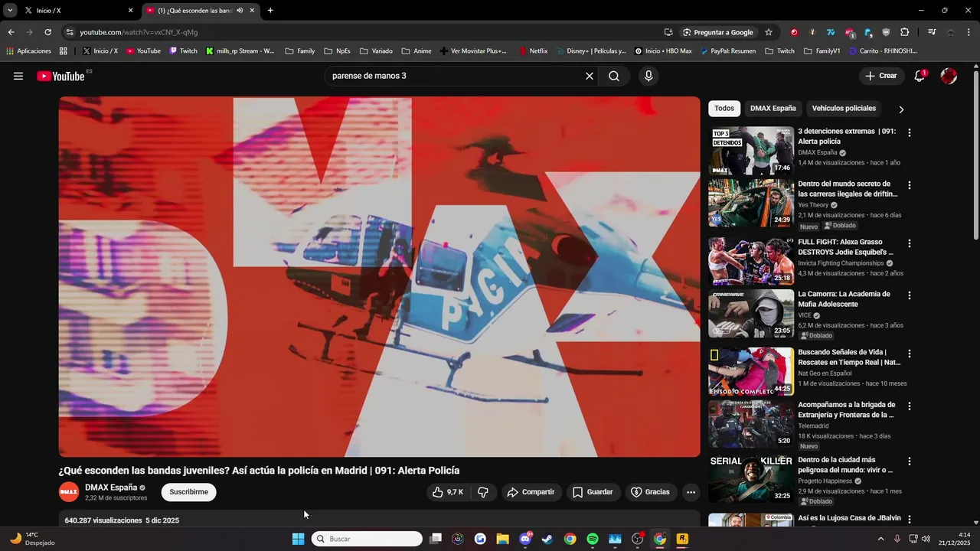The image size is (980, 551).
Task: Open the Twitch bookmark
Action: click(x=183, y=51)
